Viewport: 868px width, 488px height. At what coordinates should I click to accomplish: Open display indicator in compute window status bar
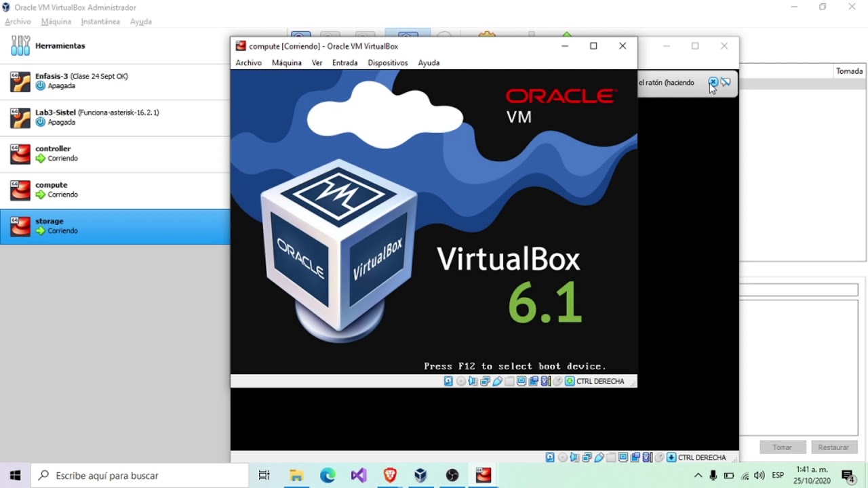point(521,381)
